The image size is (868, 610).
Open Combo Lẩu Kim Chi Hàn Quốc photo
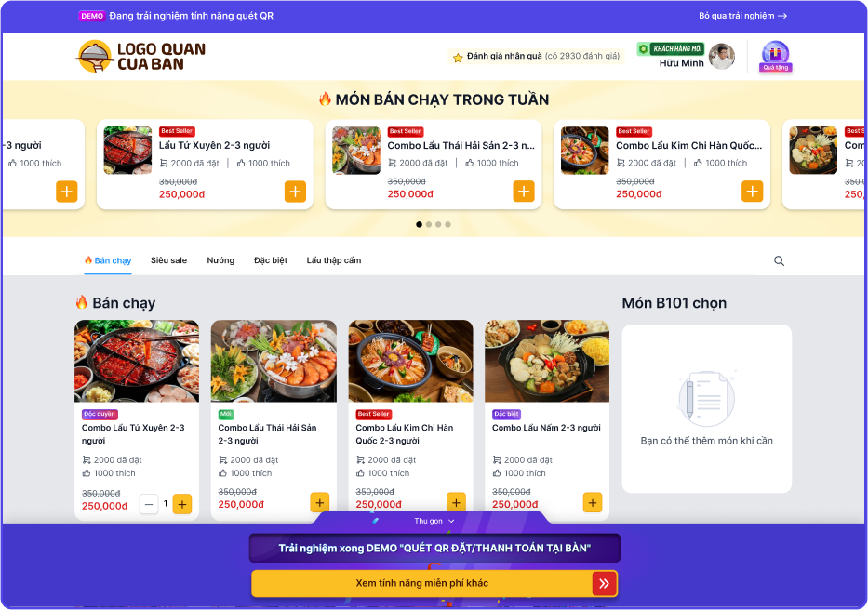coord(410,361)
